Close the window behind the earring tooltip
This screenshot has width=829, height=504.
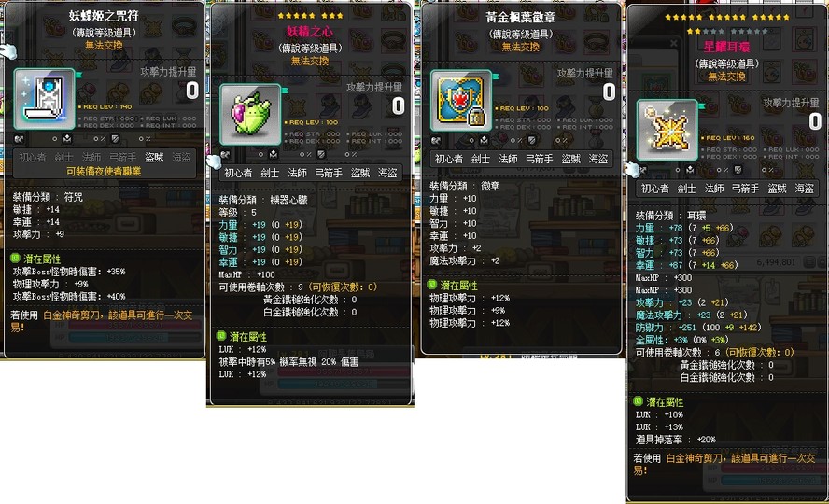pyautogui.click(x=674, y=43)
